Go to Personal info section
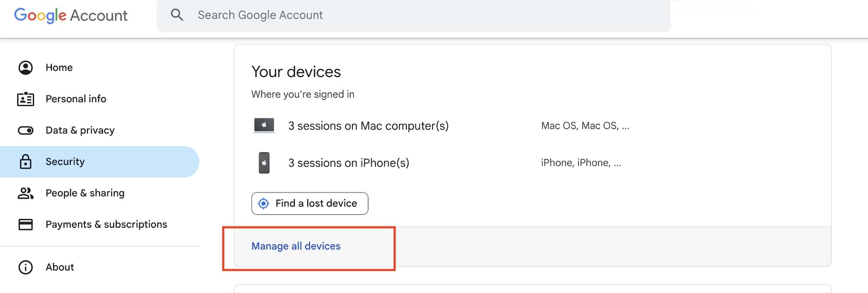Image resolution: width=868 pixels, height=293 pixels. click(76, 99)
